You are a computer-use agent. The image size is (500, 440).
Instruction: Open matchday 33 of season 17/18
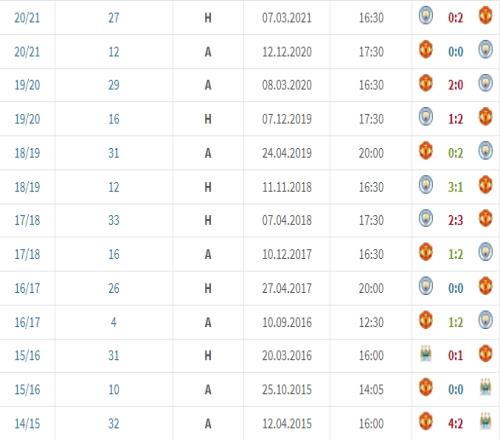tap(114, 220)
